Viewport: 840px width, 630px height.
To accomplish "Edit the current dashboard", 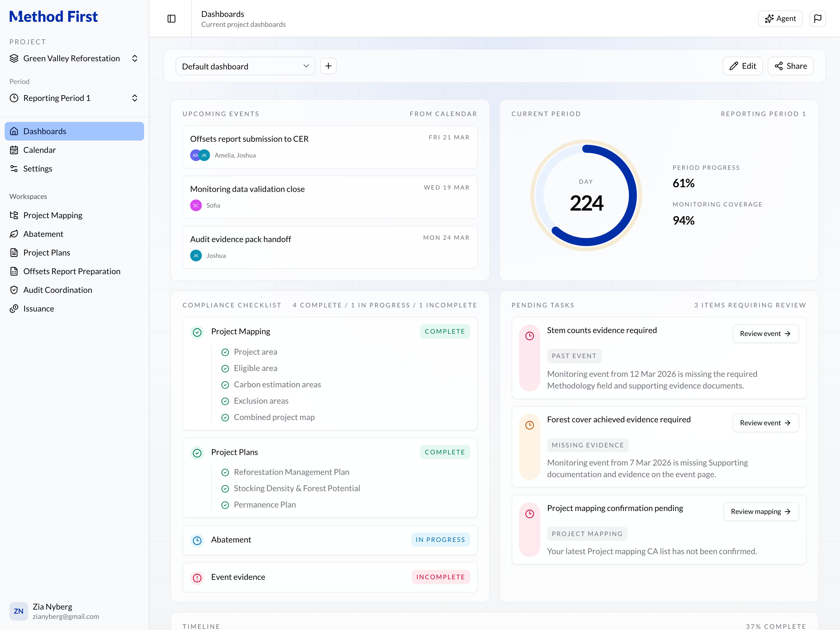I will point(742,66).
